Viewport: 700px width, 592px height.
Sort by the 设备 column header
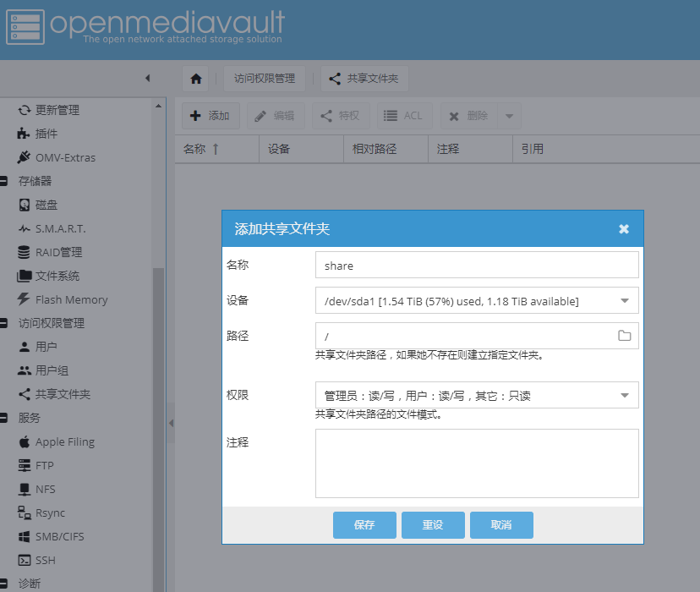coord(301,149)
